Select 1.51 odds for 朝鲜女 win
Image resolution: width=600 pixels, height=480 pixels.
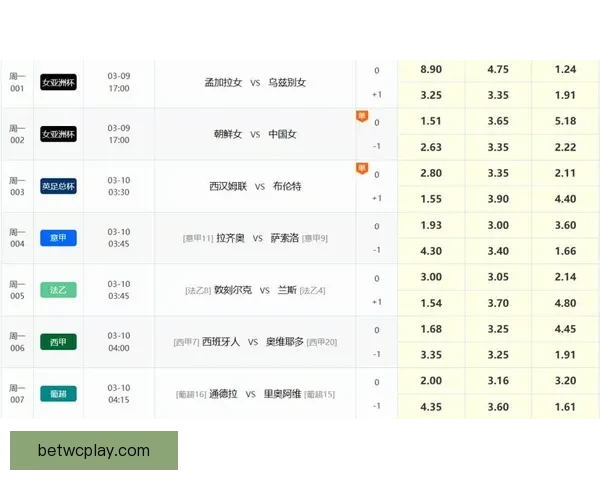431,121
